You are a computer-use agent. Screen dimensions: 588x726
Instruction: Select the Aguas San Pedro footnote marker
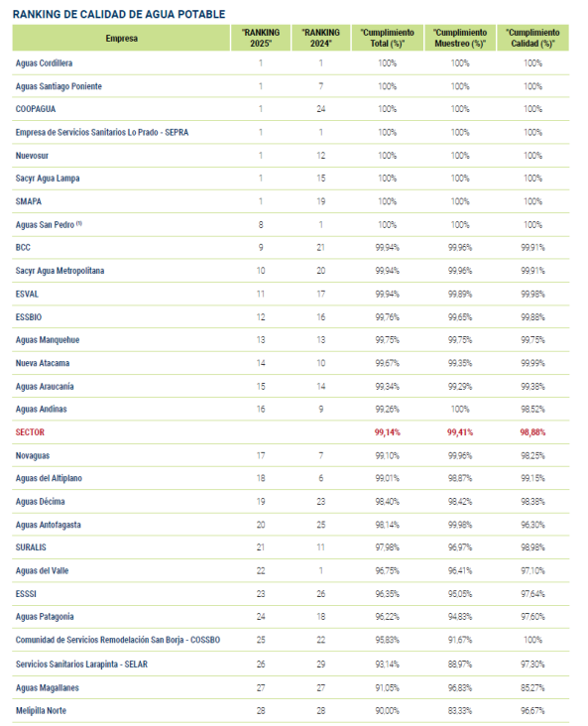tap(79, 223)
